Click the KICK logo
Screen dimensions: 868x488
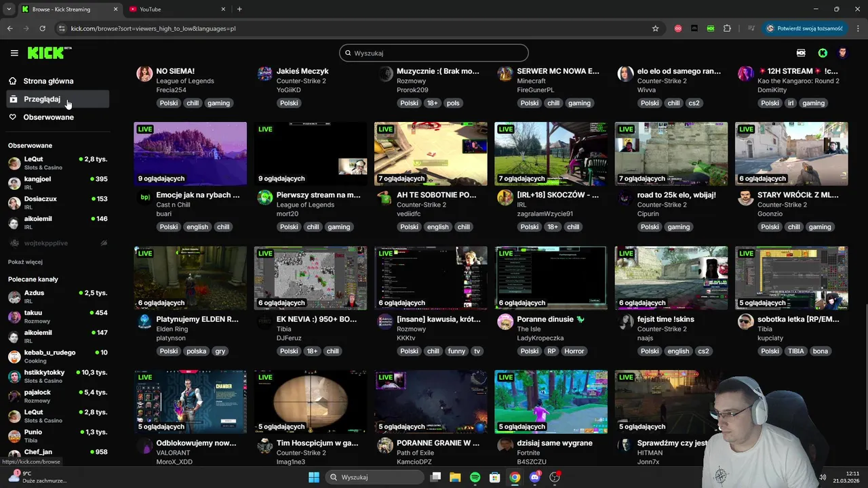[49, 53]
